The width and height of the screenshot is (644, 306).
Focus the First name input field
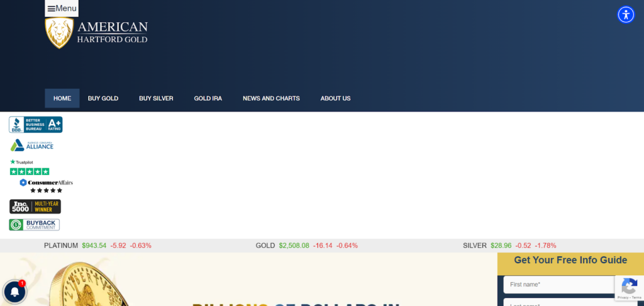(558, 285)
